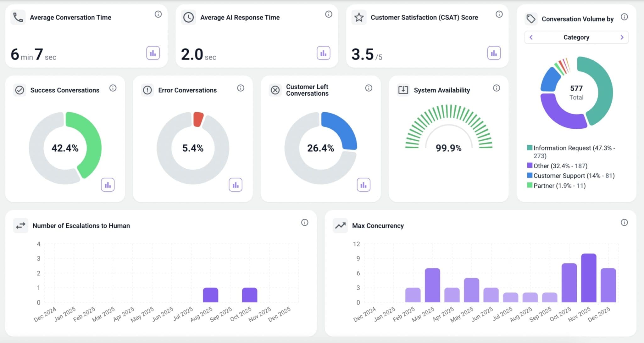644x343 pixels.
Task: Click the left arrow on the Category selector
Action: (531, 37)
